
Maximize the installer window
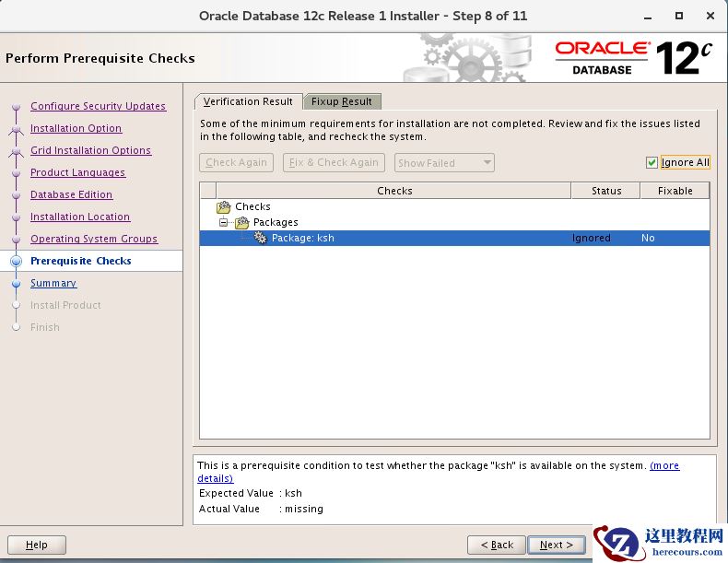coord(679,16)
